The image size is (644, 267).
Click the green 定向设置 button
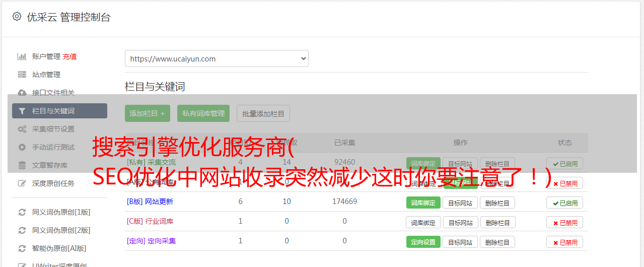point(423,242)
